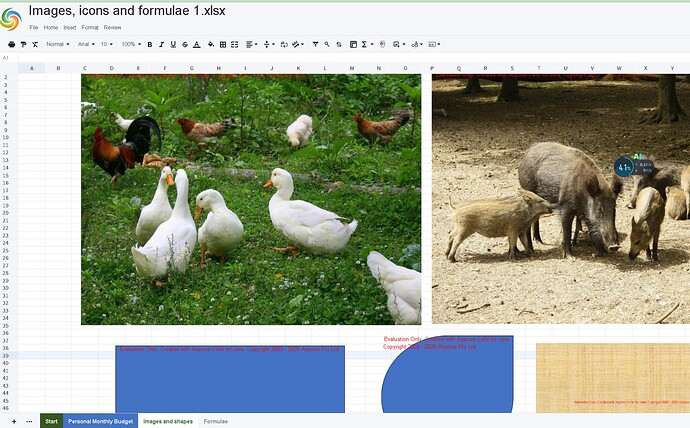Open the 100% zoom dropdown

point(130,44)
